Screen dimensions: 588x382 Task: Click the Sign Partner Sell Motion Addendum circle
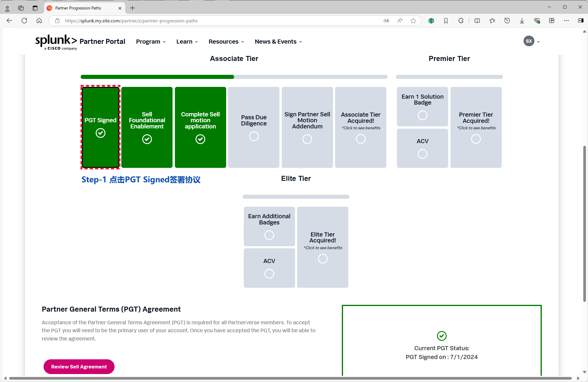[x=307, y=139]
